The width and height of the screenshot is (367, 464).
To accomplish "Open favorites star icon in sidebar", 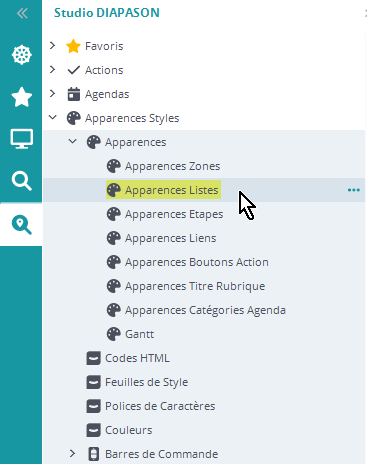I will pos(22,97).
